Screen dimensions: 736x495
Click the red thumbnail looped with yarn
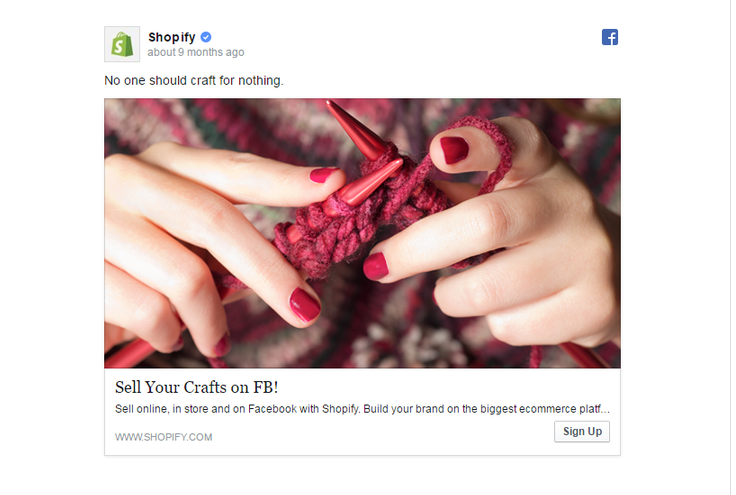point(454,149)
